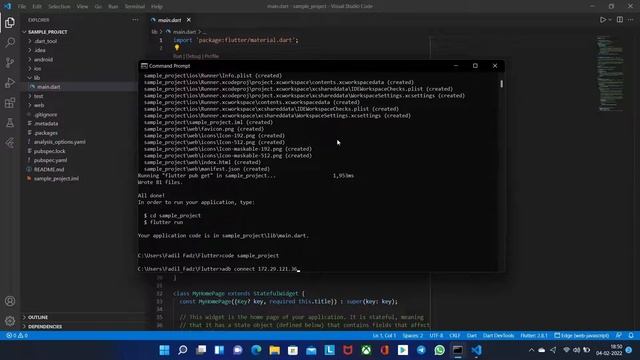Open the Help menu
This screenshot has height=360, width=640.
[157, 7]
